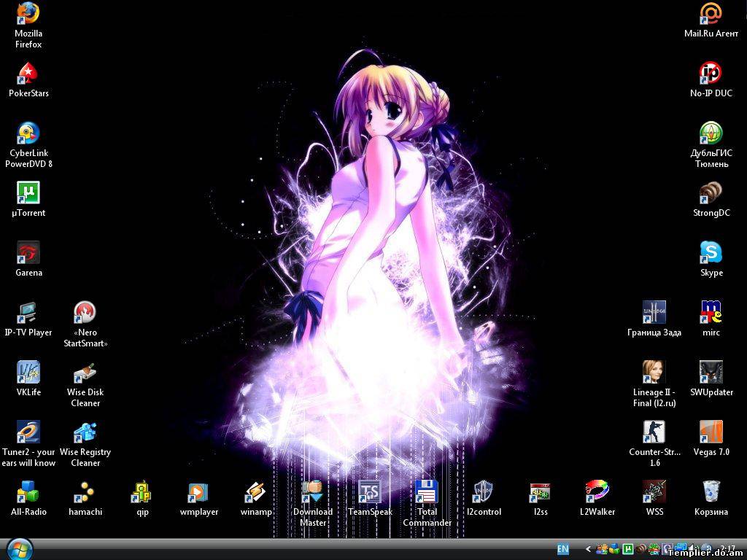Select the Vegas 7.0 icon
Image resolution: width=747 pixels, height=560 pixels.
[x=711, y=432]
